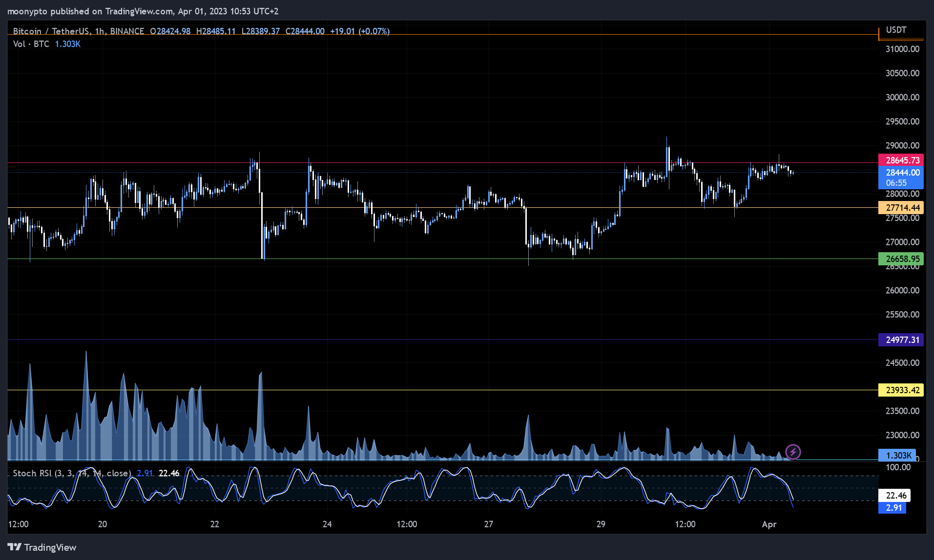Click the purple lightning bolt icon

point(793,452)
